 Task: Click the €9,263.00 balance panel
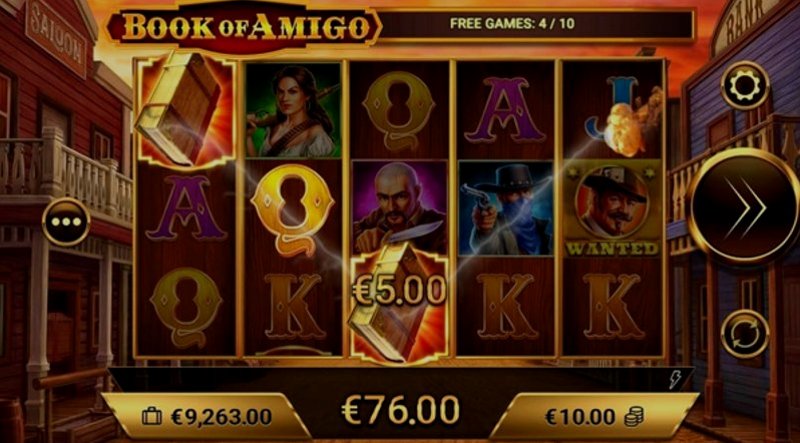[206, 416]
